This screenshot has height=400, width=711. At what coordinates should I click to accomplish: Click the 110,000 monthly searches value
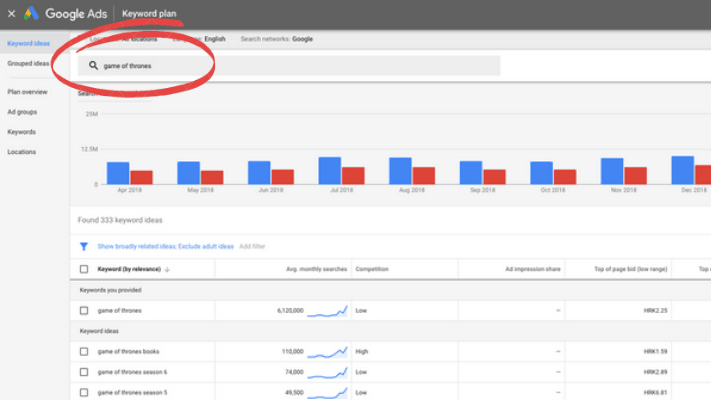coord(292,351)
